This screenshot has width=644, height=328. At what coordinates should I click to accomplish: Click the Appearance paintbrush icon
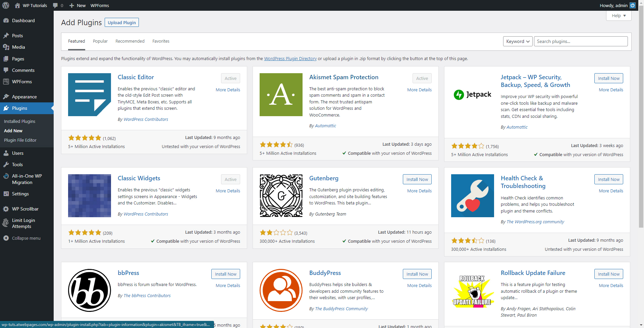pos(6,97)
